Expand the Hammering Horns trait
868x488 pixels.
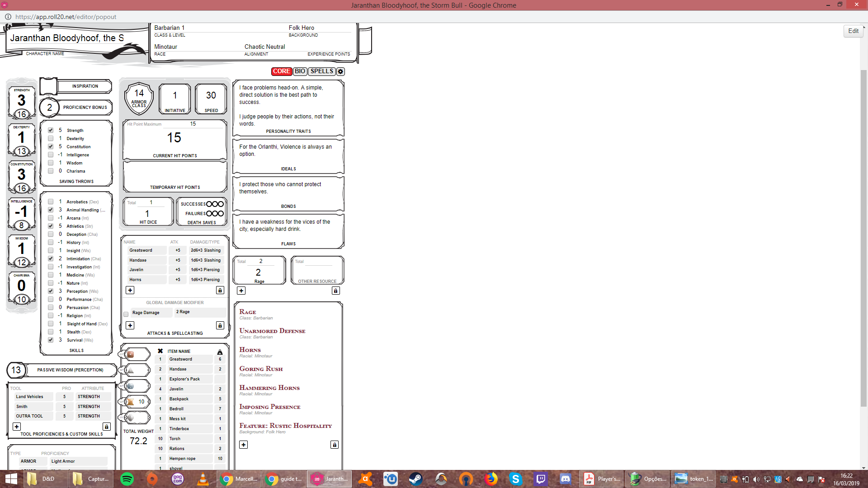pyautogui.click(x=269, y=388)
